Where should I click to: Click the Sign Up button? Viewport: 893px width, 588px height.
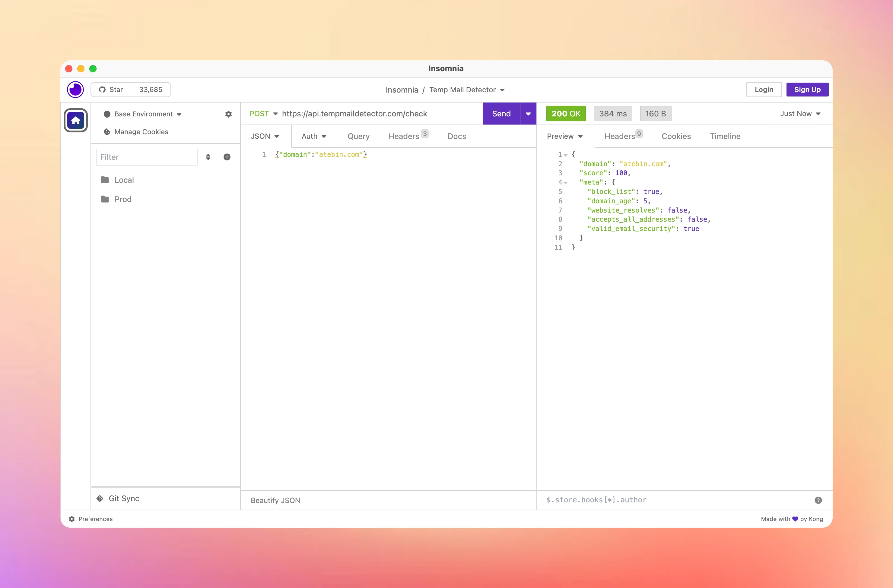[x=807, y=89]
